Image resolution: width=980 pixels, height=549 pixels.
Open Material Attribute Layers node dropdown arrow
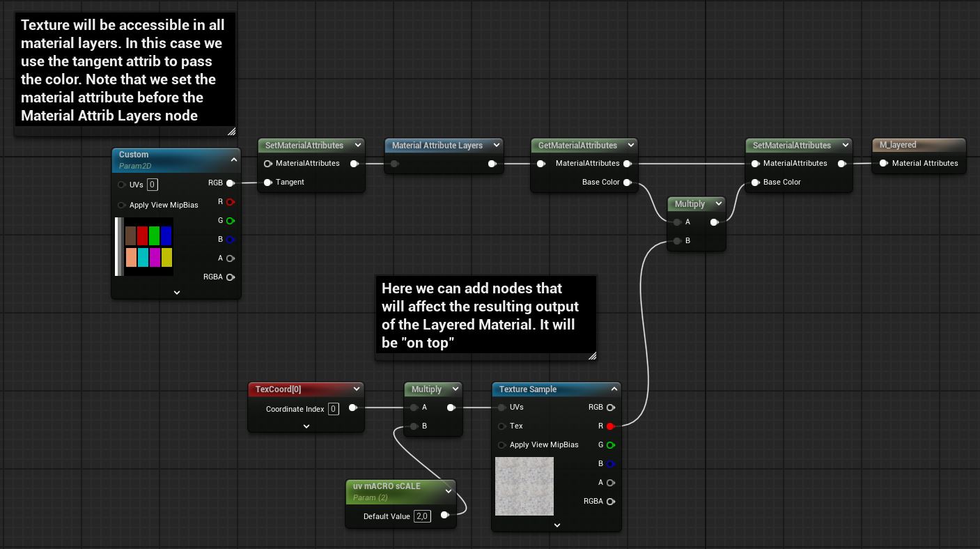(497, 145)
